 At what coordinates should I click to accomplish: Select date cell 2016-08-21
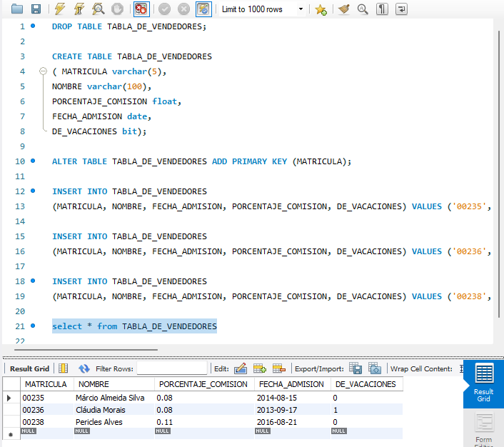click(293, 422)
